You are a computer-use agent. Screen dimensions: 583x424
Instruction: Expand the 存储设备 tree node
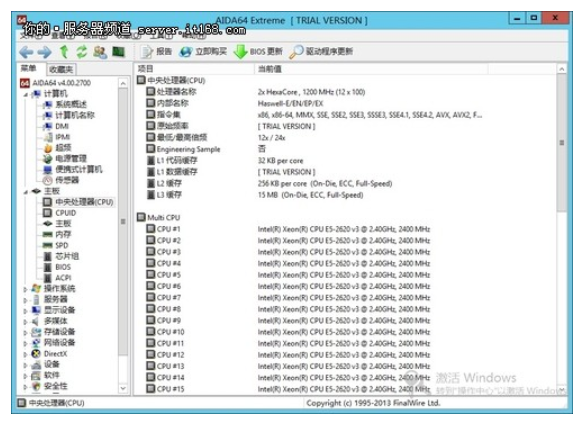click(x=25, y=332)
